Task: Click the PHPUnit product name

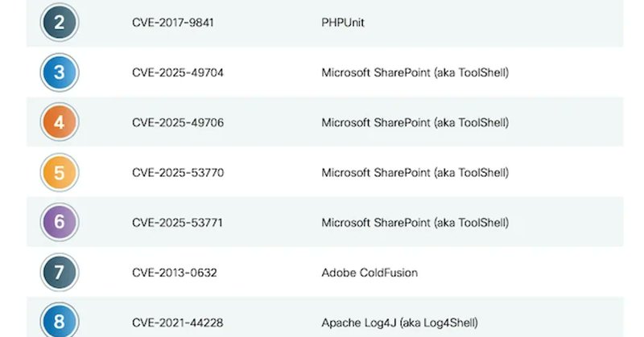Action: [343, 23]
